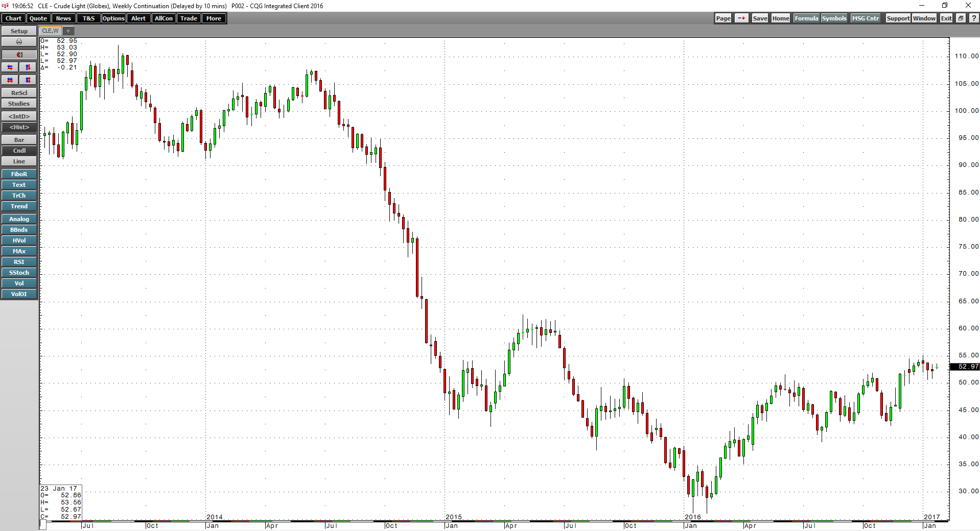This screenshot has height=531, width=980.
Task: Click the Exit button
Action: [x=946, y=18]
